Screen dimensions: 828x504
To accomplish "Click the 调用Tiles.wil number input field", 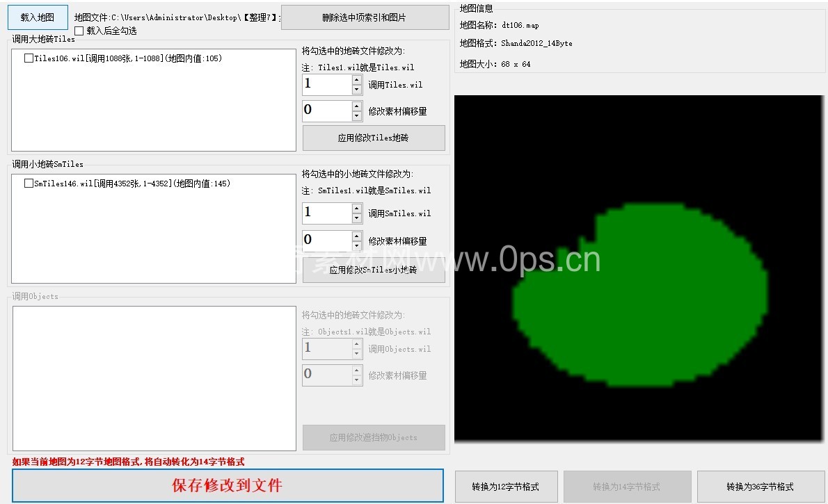I will (326, 85).
